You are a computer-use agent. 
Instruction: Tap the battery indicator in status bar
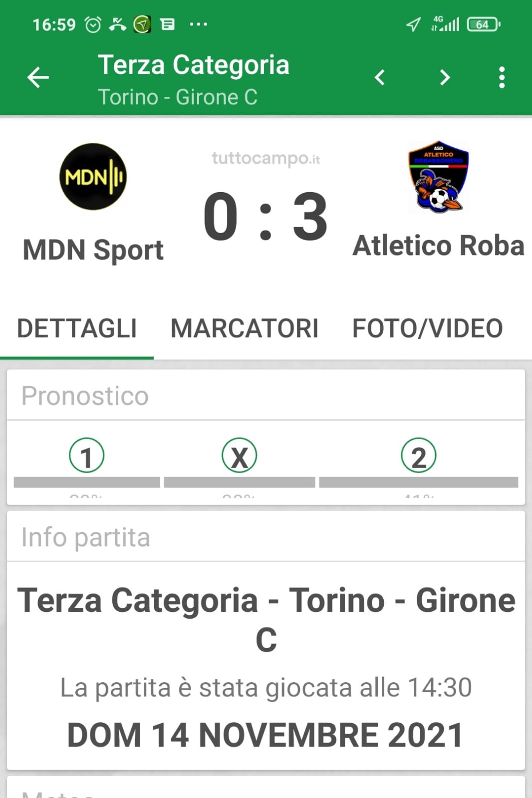[x=483, y=24]
